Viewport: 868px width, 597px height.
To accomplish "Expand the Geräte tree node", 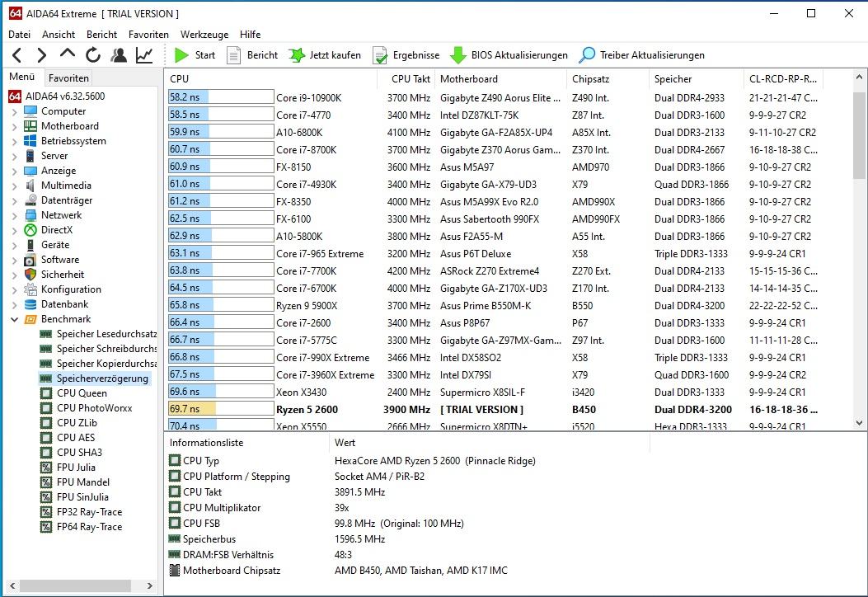I will tap(14, 246).
